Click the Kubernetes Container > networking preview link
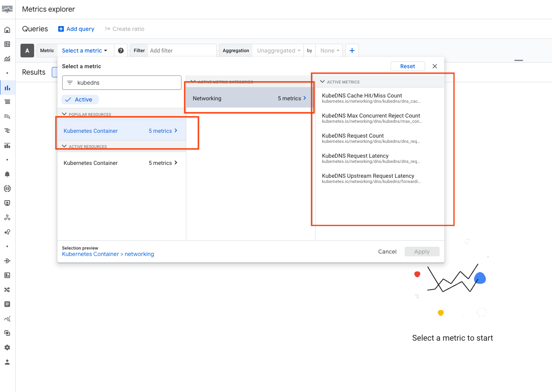 pos(108,254)
